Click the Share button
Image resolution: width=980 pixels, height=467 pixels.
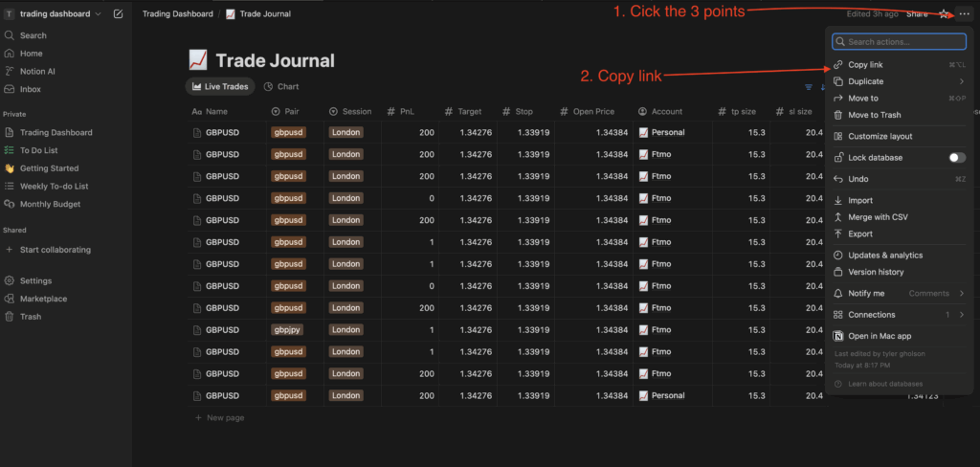point(917,14)
